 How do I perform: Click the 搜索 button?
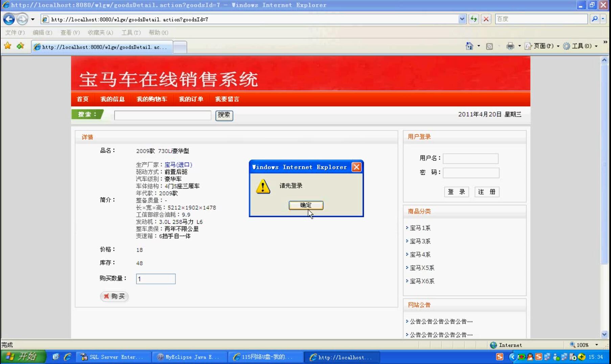224,115
